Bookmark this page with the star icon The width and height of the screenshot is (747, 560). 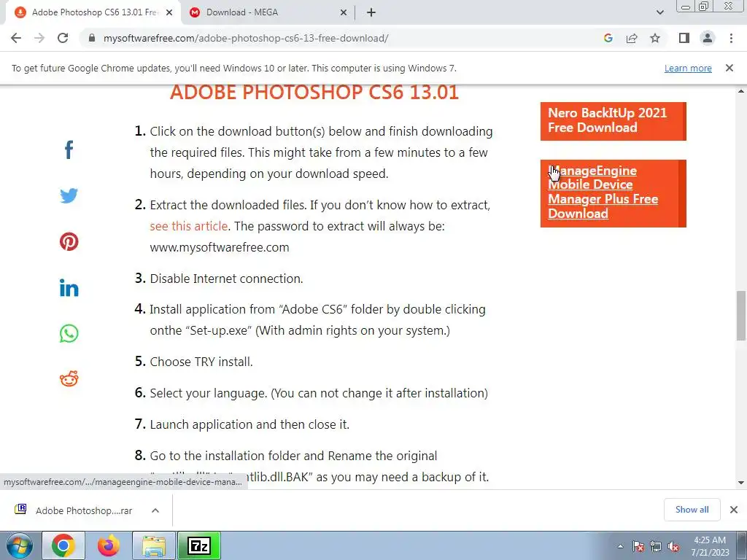click(655, 38)
